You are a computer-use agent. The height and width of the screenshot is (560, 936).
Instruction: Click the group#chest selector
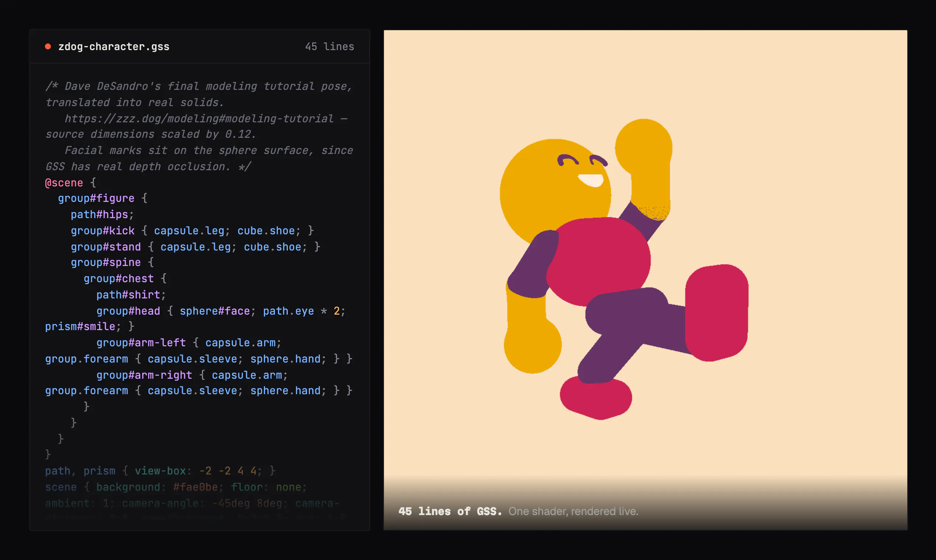(x=119, y=279)
